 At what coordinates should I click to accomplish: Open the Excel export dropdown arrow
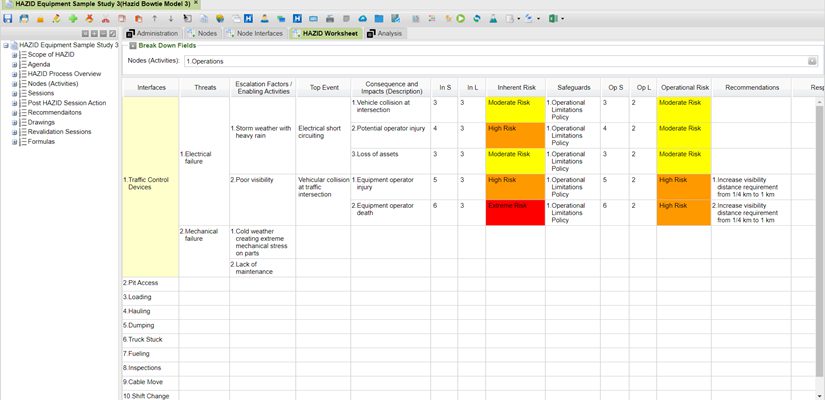pyautogui.click(x=563, y=19)
